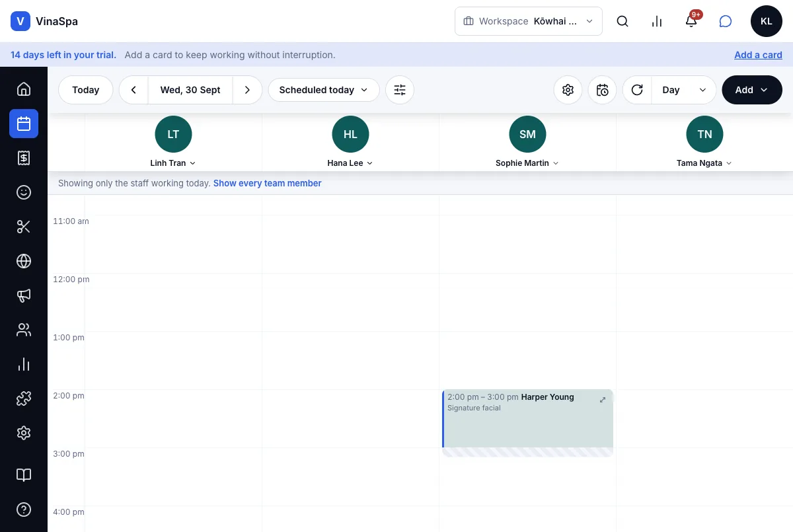
Task: Open the calendar filters sliders icon
Action: [400, 90]
